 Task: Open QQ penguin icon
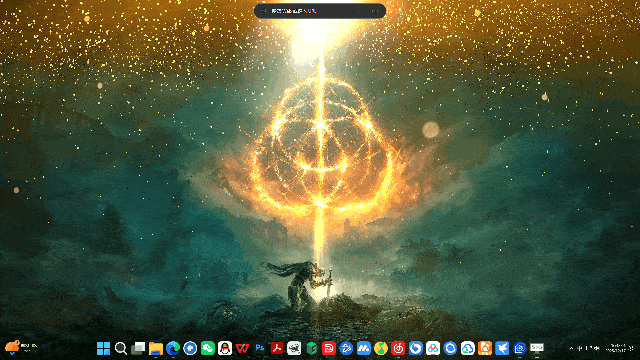[x=225, y=348]
